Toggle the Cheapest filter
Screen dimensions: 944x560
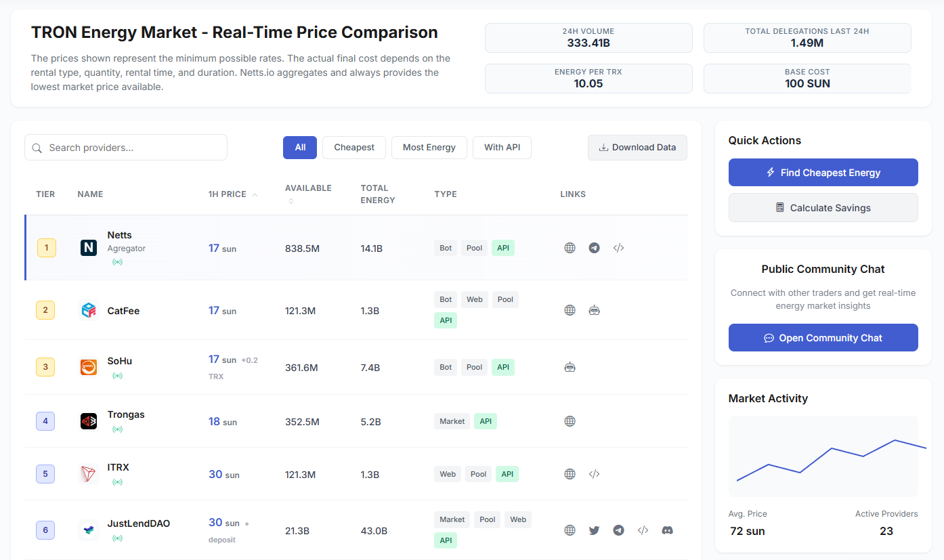tap(354, 148)
